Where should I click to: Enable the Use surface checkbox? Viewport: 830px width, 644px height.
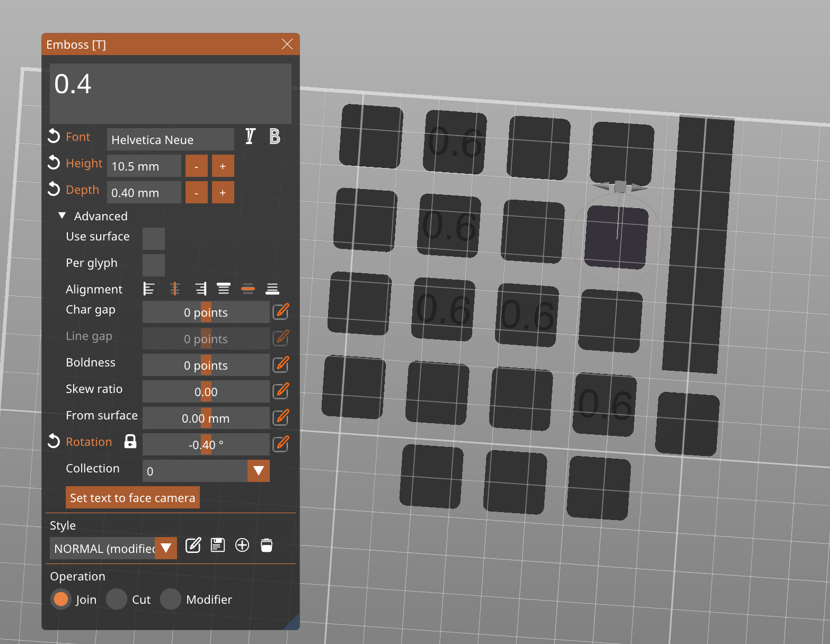[x=154, y=239]
